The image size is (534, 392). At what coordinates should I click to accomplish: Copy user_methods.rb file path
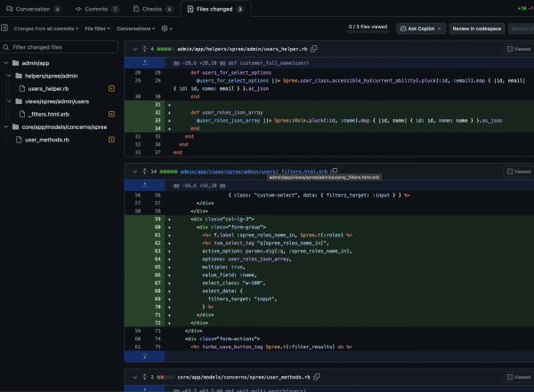(x=316, y=377)
